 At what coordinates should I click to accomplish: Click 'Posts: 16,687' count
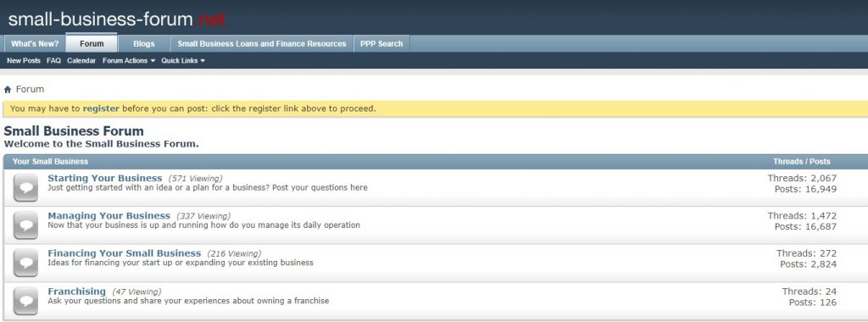pos(805,227)
